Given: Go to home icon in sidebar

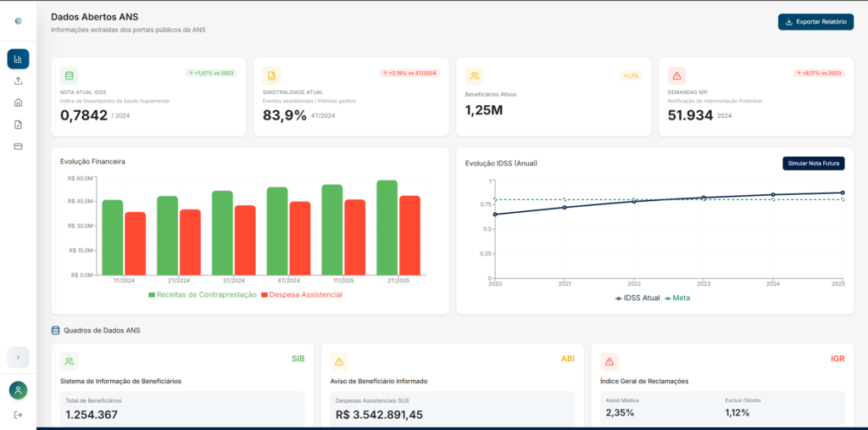Looking at the screenshot, I should click(18, 103).
